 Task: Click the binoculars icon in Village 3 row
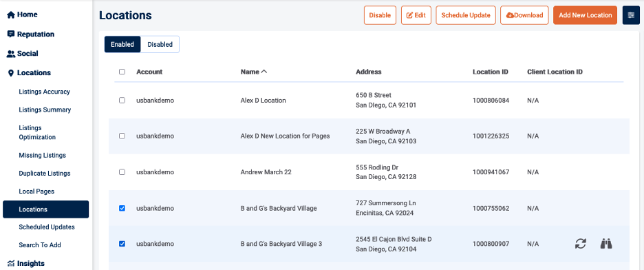pos(606,244)
